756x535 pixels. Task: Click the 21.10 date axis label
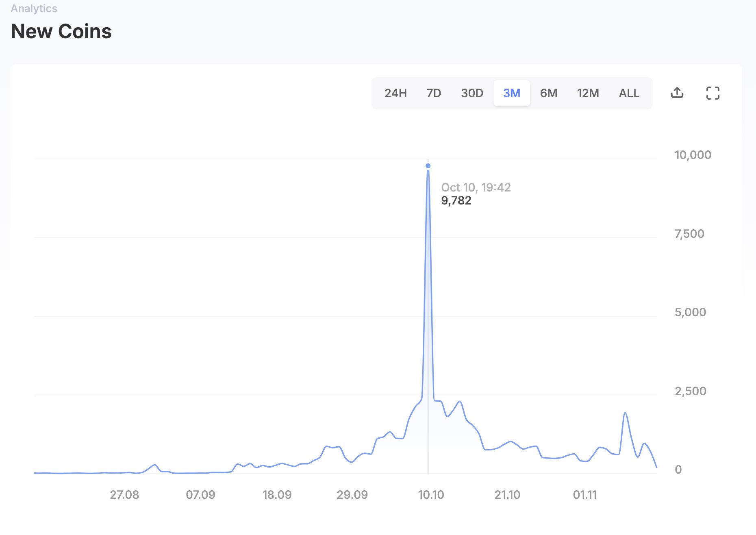(507, 495)
